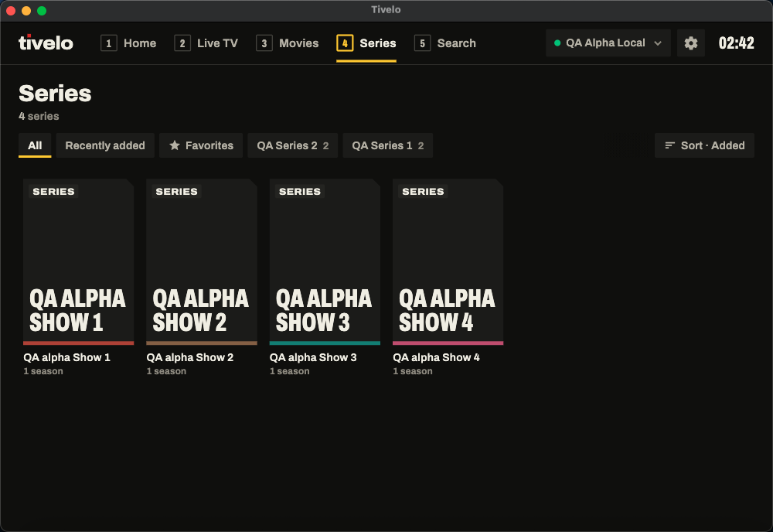Image resolution: width=773 pixels, height=532 pixels.
Task: Expand the QA Alpha Local source dropdown
Action: [608, 43]
